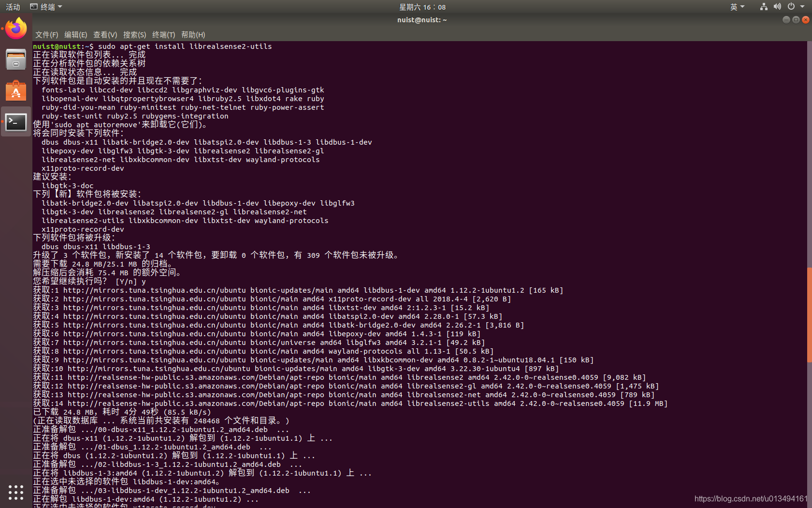Click the line starting with 获取:11 realsense URL
The image size is (812, 508).
[339, 377]
